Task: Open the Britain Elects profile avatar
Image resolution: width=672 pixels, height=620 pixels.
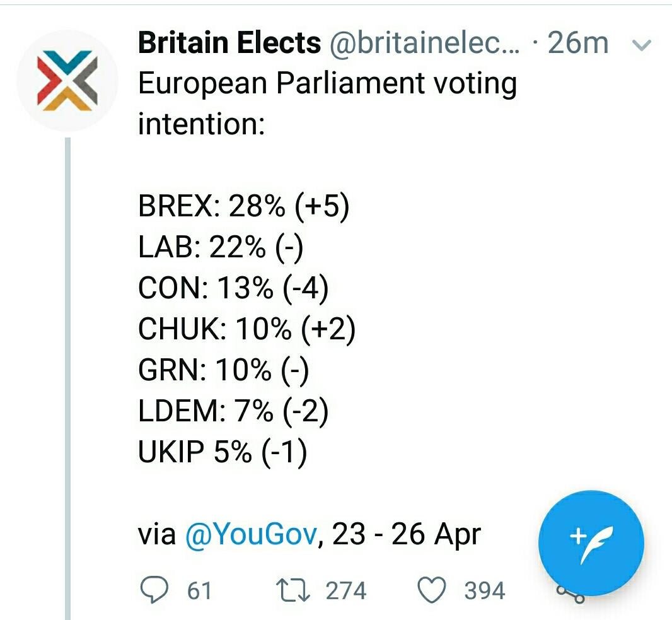Action: click(x=66, y=80)
